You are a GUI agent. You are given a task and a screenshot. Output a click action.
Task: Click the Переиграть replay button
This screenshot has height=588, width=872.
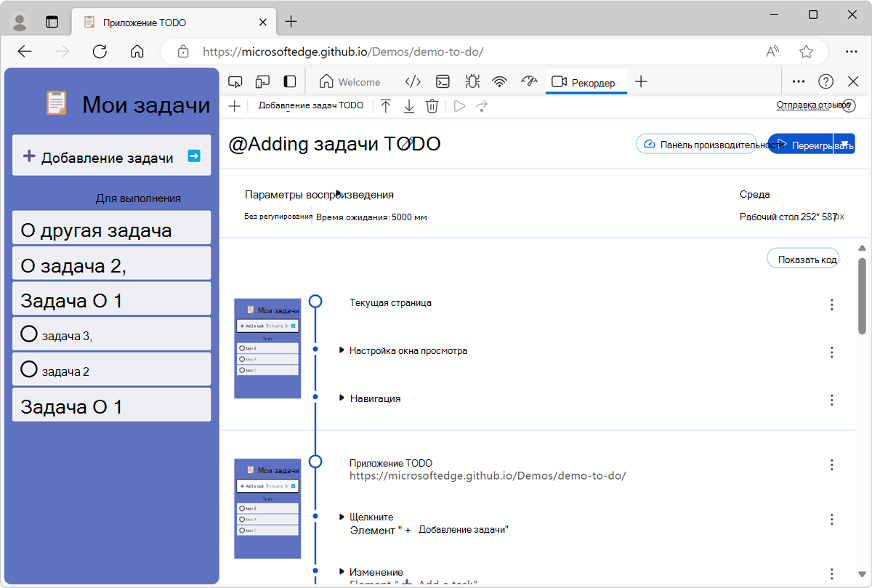(x=801, y=144)
